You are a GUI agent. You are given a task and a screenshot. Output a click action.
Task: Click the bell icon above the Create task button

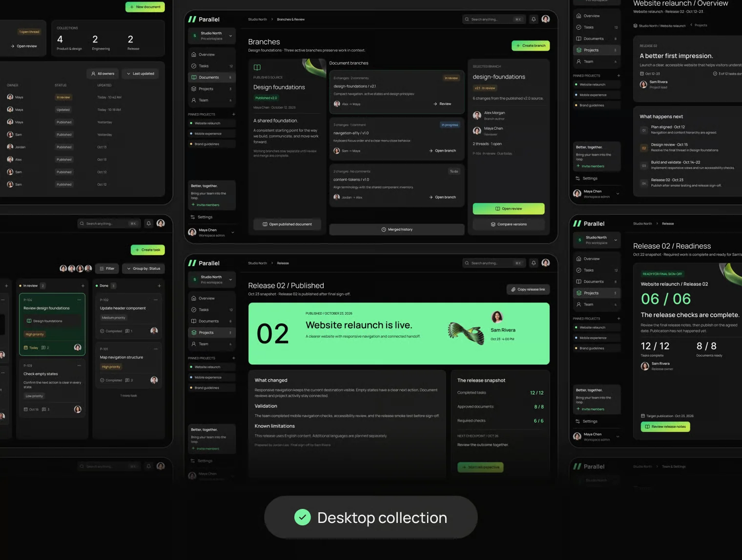point(149,223)
